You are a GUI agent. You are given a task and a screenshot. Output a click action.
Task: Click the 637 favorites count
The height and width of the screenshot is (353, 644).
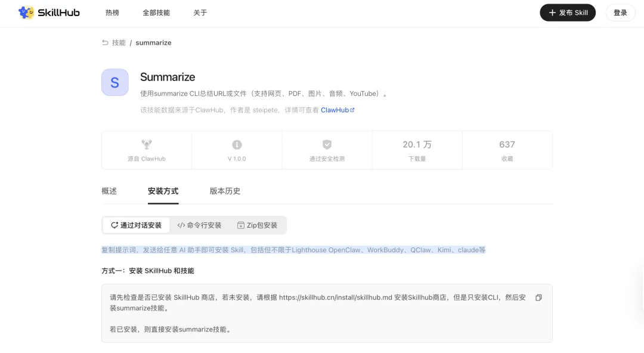tap(507, 145)
